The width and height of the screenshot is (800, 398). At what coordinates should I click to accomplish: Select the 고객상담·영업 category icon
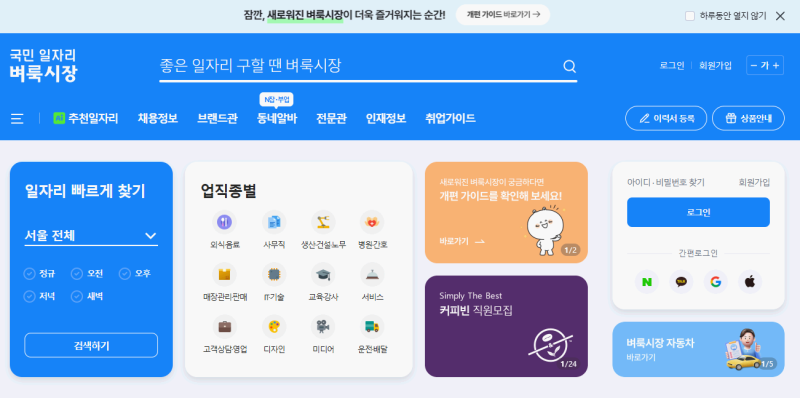click(224, 327)
